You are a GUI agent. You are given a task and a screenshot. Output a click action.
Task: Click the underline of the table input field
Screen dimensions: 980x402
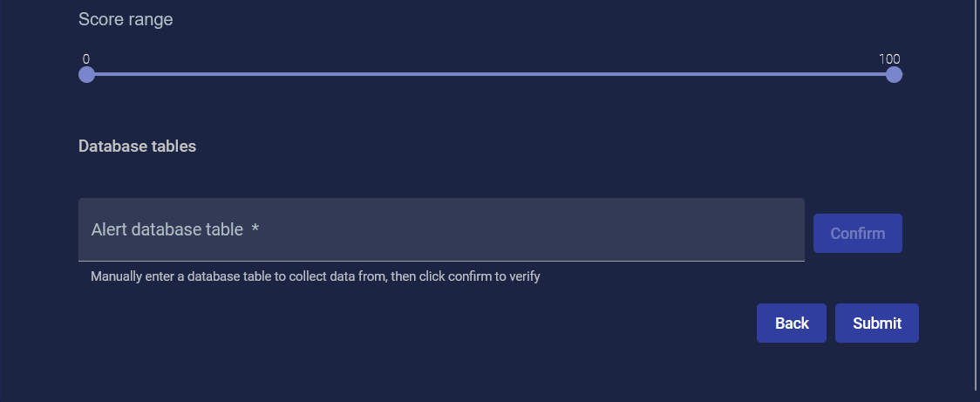click(441, 261)
